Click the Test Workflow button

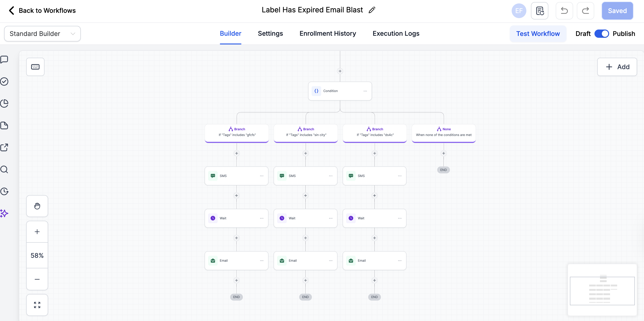coord(538,33)
